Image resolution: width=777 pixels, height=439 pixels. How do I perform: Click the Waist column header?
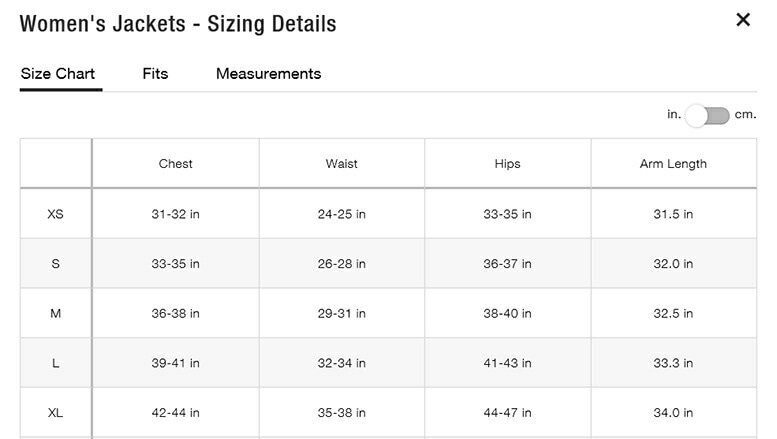pos(341,164)
